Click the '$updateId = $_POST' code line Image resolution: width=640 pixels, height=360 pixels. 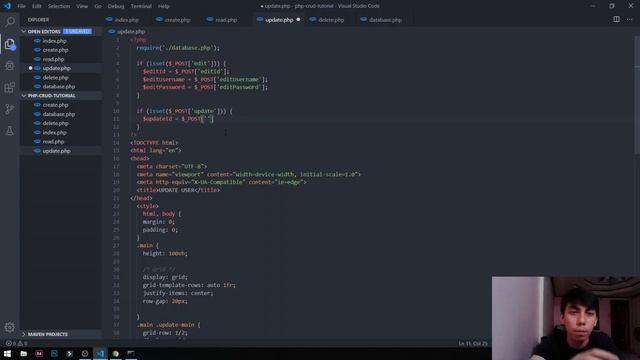(x=178, y=119)
